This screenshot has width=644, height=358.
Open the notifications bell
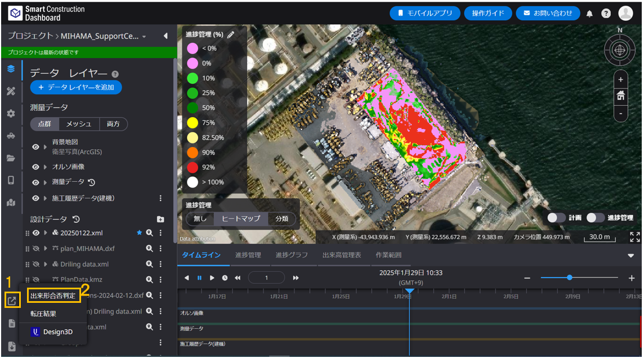point(589,14)
